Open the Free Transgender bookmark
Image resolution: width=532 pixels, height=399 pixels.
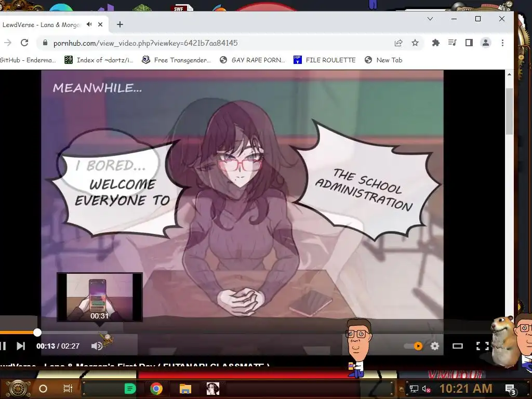pyautogui.click(x=177, y=60)
